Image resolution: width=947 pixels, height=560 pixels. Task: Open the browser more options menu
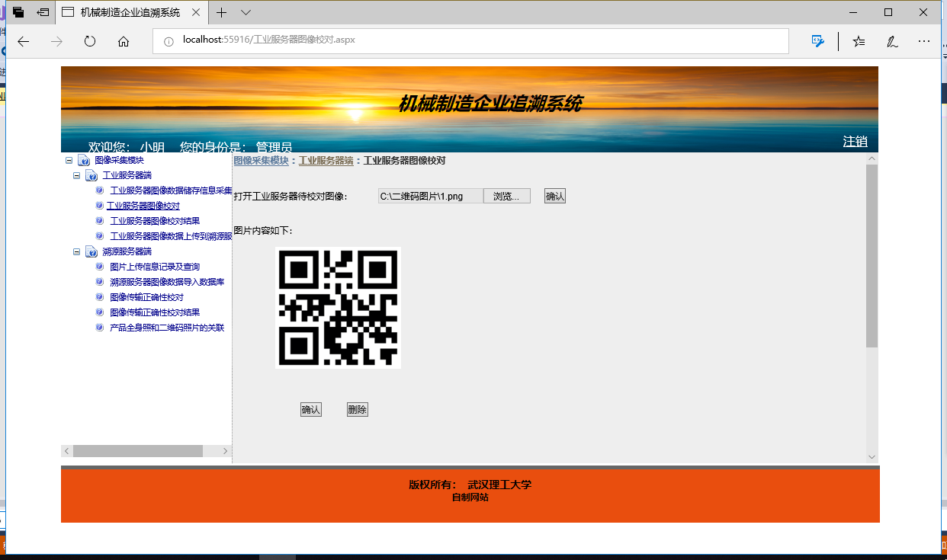coord(924,41)
